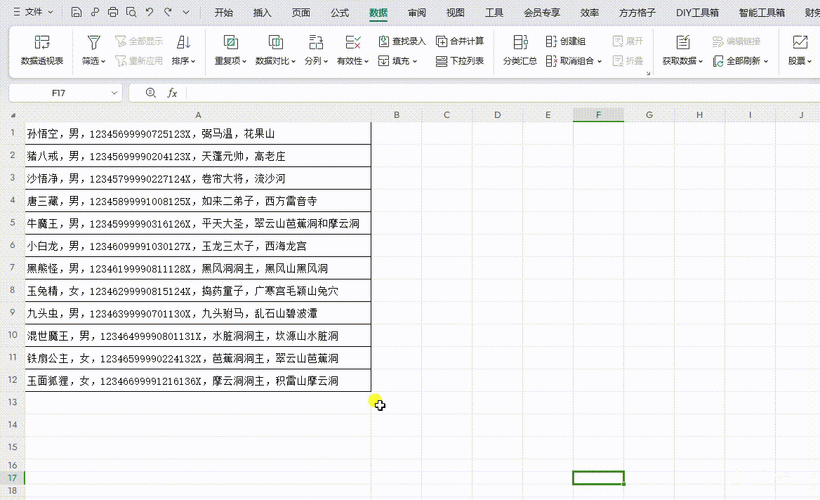Image resolution: width=820 pixels, height=500 pixels.
Task: Switch to the 视图 tab
Action: (455, 13)
